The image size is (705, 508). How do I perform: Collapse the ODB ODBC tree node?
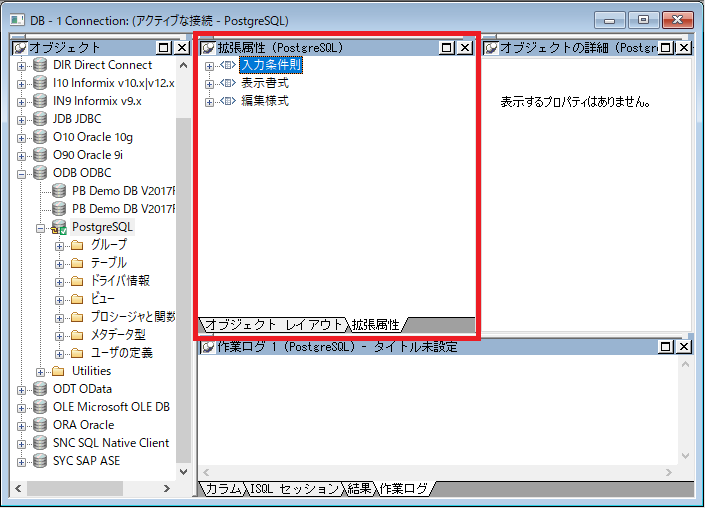coord(22,173)
